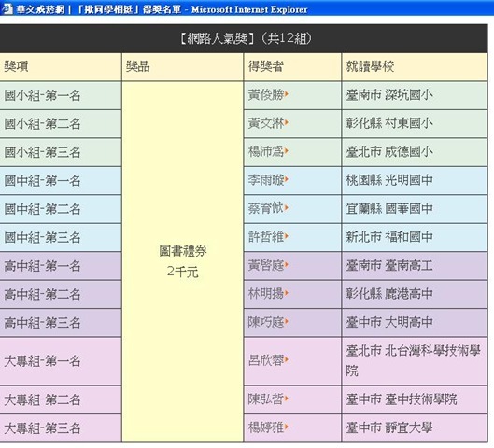
Task: Open the winner link 黃啓庭
Action: [266, 265]
